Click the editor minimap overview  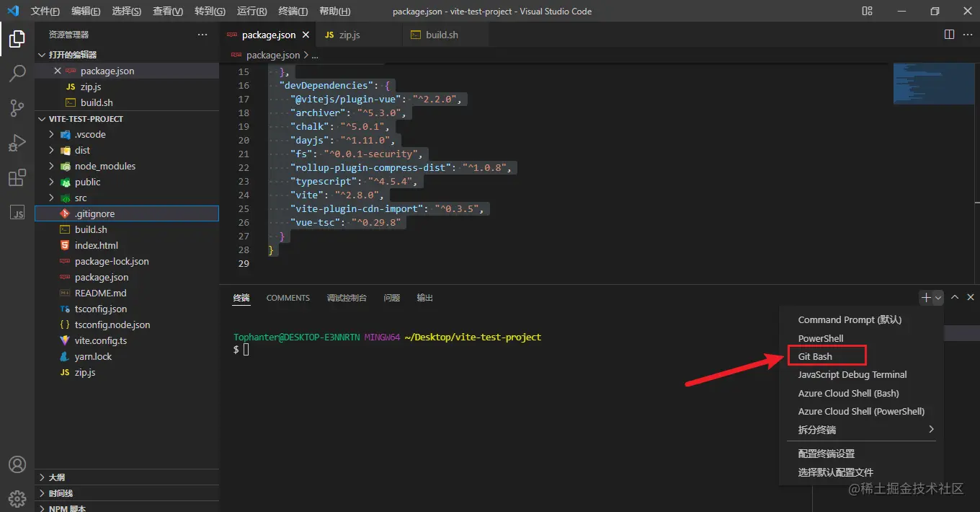pyautogui.click(x=933, y=84)
